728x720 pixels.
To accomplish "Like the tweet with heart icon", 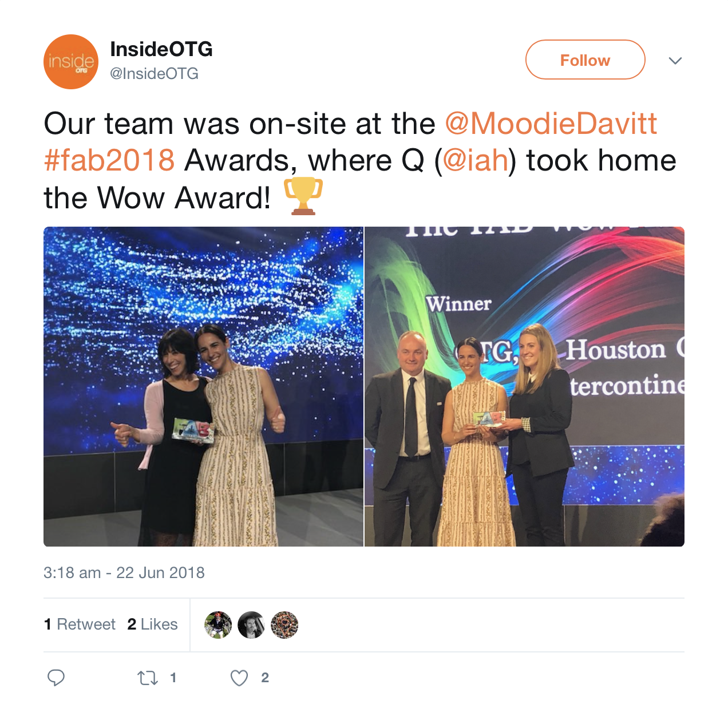I will 239,678.
